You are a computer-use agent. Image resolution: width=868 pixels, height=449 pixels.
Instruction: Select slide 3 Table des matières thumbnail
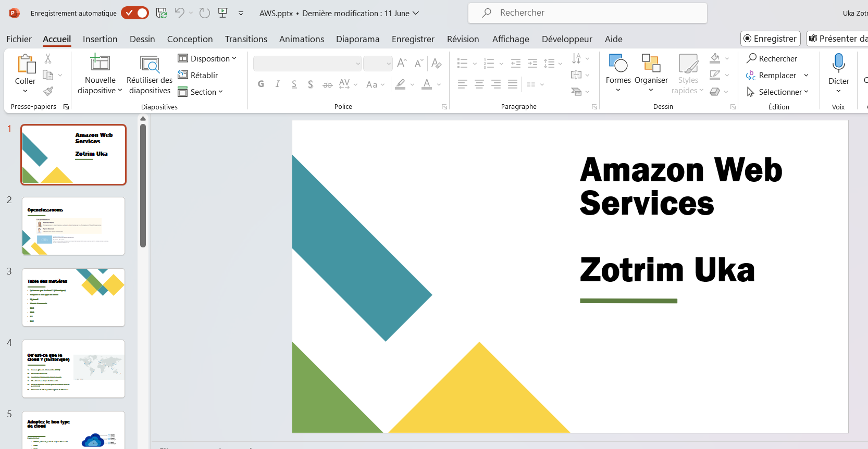[x=73, y=297]
